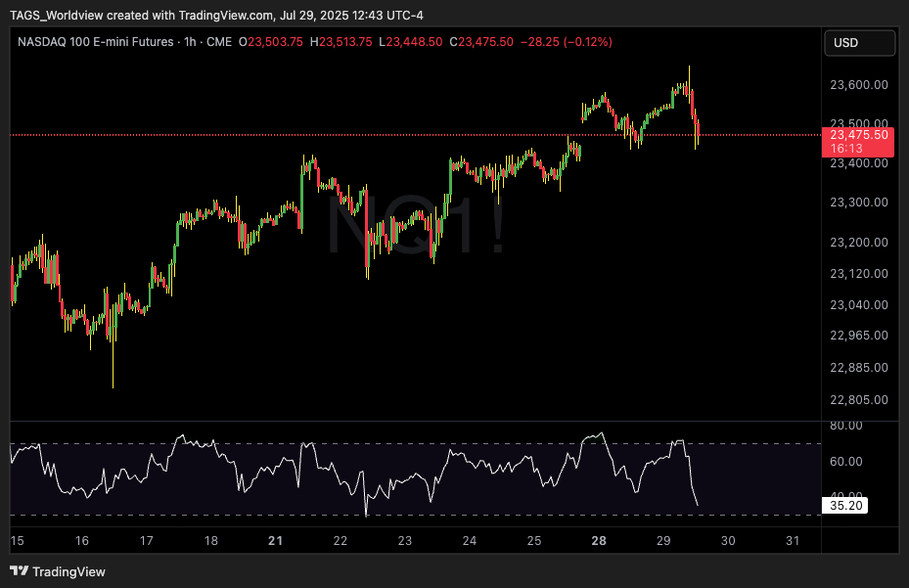Screen dimensions: 909x588
Task: Click the closing price value C23,475.50
Action: (x=483, y=42)
